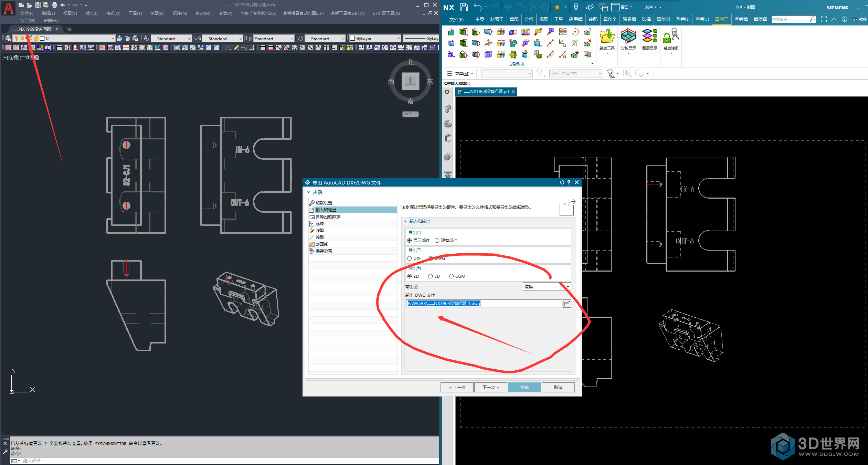Click the search magnifier in NX command finder
The image size is (868, 465).
pyautogui.click(x=812, y=19)
